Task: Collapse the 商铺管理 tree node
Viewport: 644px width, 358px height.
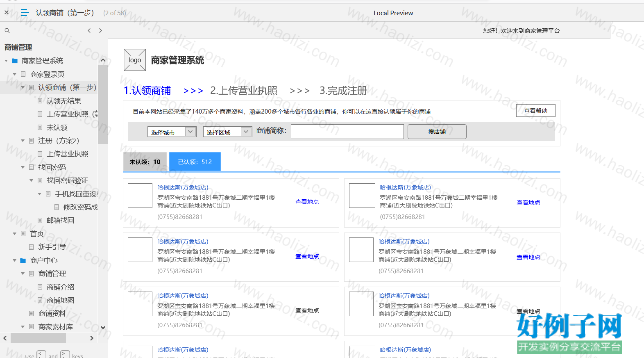Action: [23, 274]
